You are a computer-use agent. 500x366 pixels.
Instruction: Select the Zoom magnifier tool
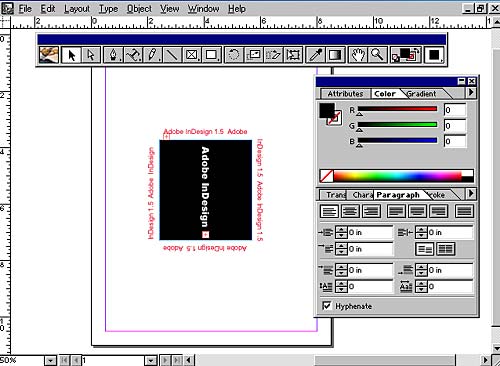coord(377,55)
